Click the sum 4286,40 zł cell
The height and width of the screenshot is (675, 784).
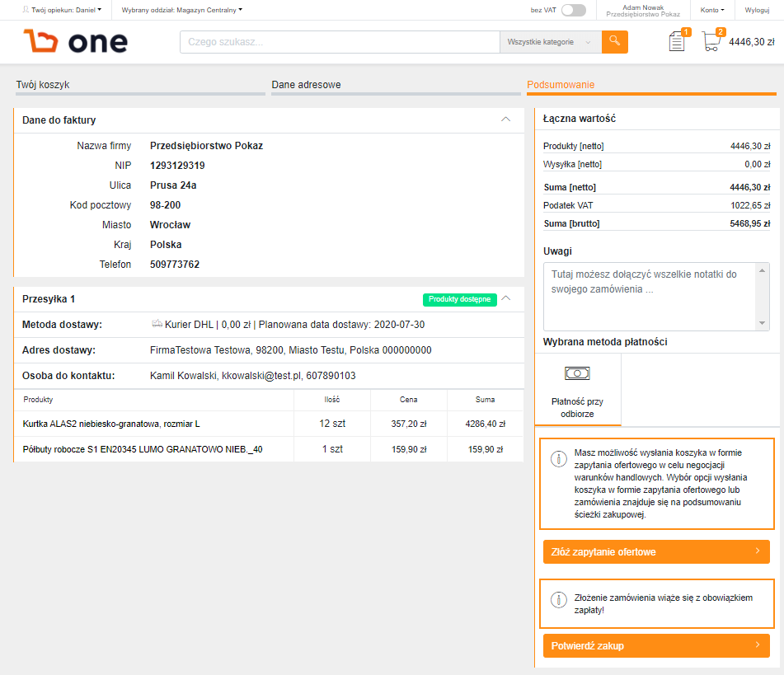(485, 424)
